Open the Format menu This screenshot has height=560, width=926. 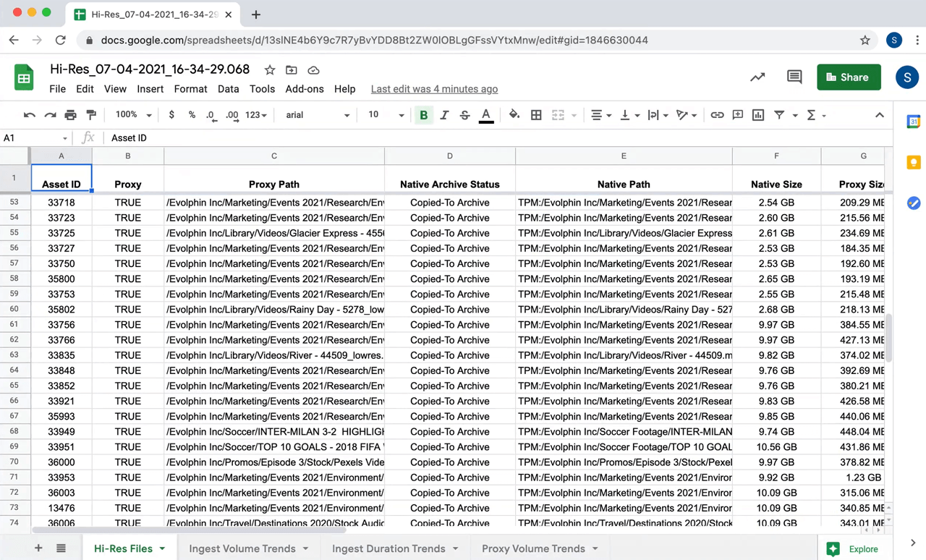[x=190, y=89]
